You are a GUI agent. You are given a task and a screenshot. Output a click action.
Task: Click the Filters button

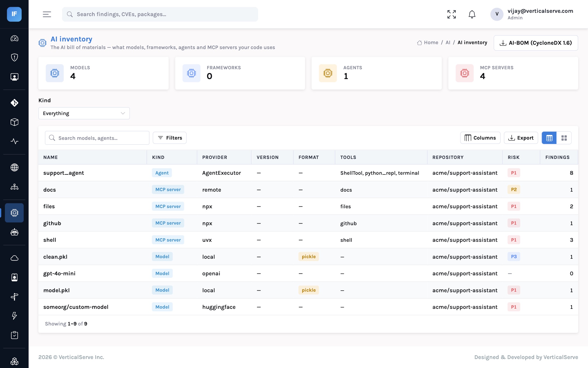tap(170, 138)
